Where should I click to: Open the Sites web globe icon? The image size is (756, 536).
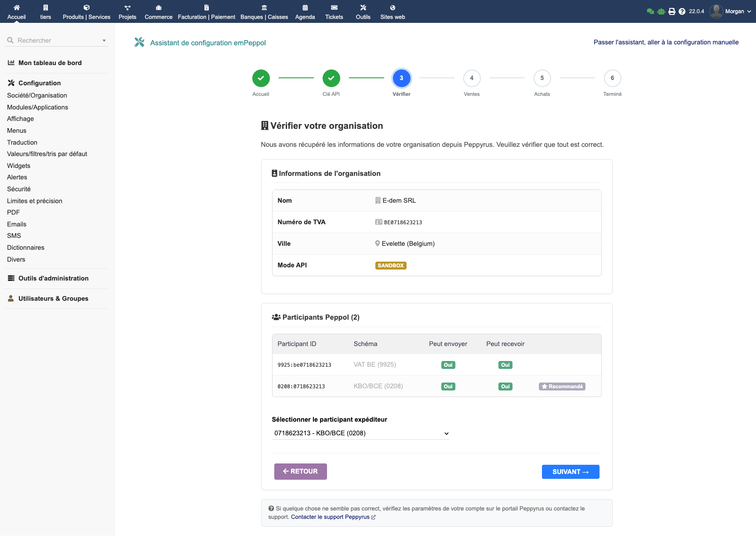(393, 7)
